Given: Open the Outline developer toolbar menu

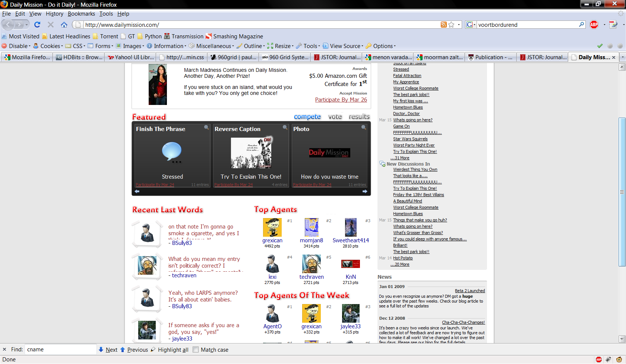Looking at the screenshot, I should (x=251, y=46).
